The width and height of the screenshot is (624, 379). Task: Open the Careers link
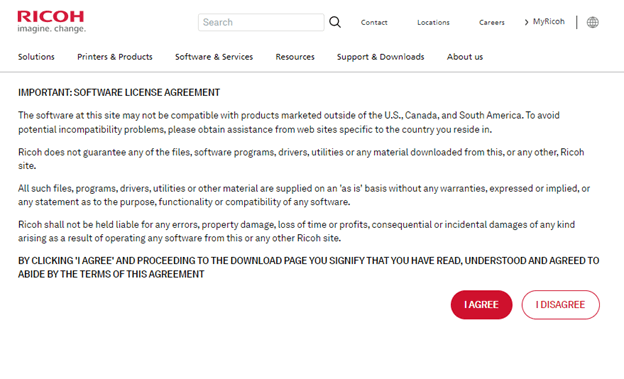491,23
